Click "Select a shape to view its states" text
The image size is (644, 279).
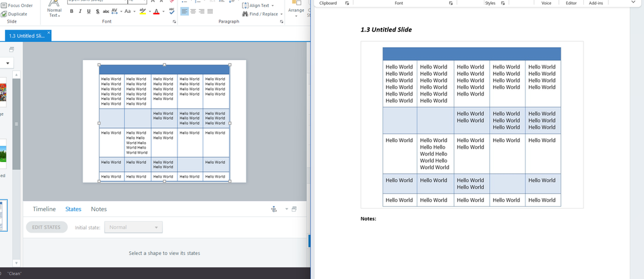click(x=165, y=253)
